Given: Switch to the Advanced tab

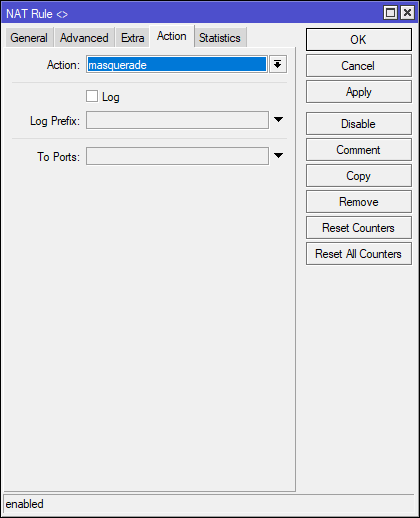Looking at the screenshot, I should [84, 38].
